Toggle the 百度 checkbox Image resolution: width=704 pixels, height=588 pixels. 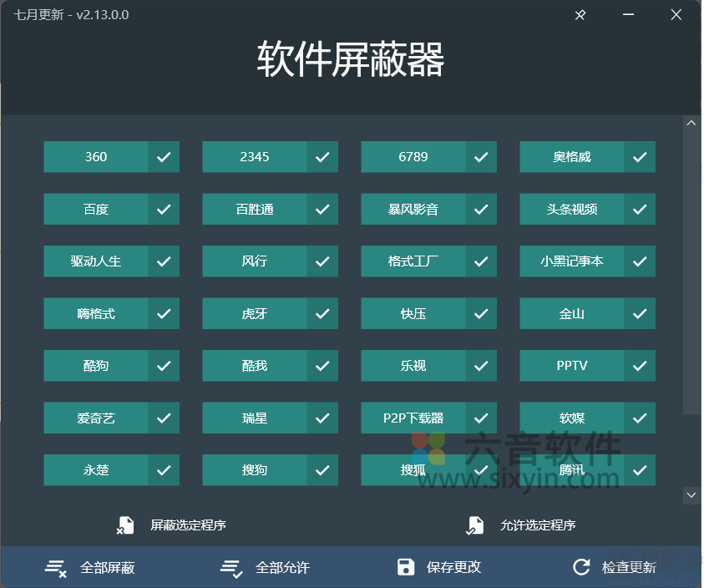164,209
